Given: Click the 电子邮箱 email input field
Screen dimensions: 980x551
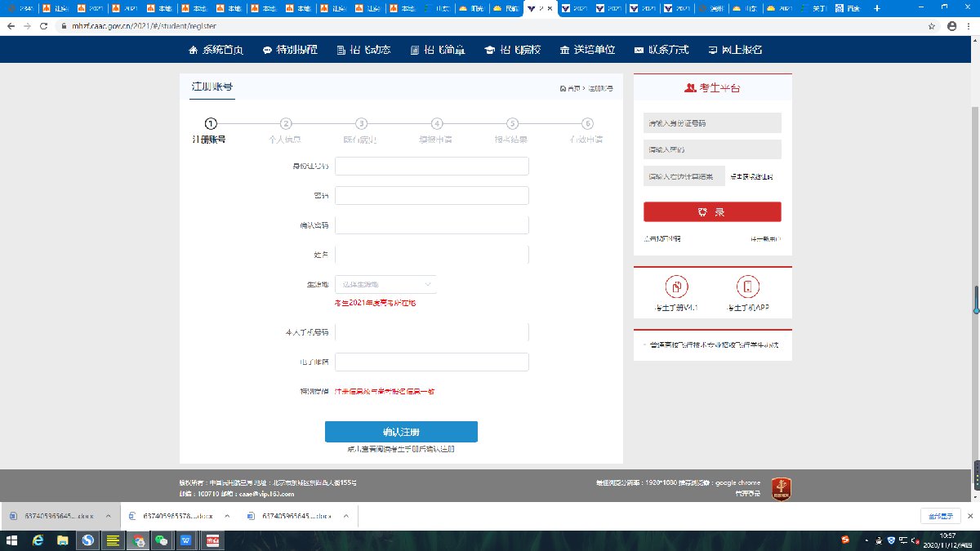Looking at the screenshot, I should click(x=432, y=362).
